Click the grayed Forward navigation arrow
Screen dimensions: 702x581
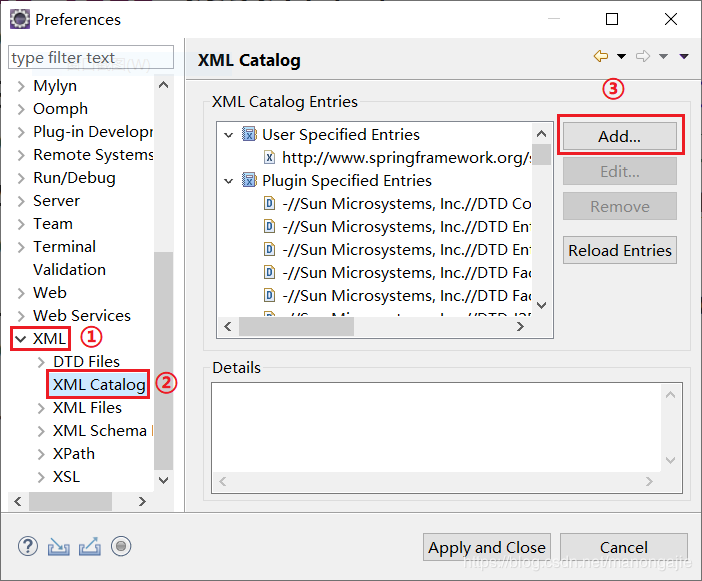click(x=643, y=56)
